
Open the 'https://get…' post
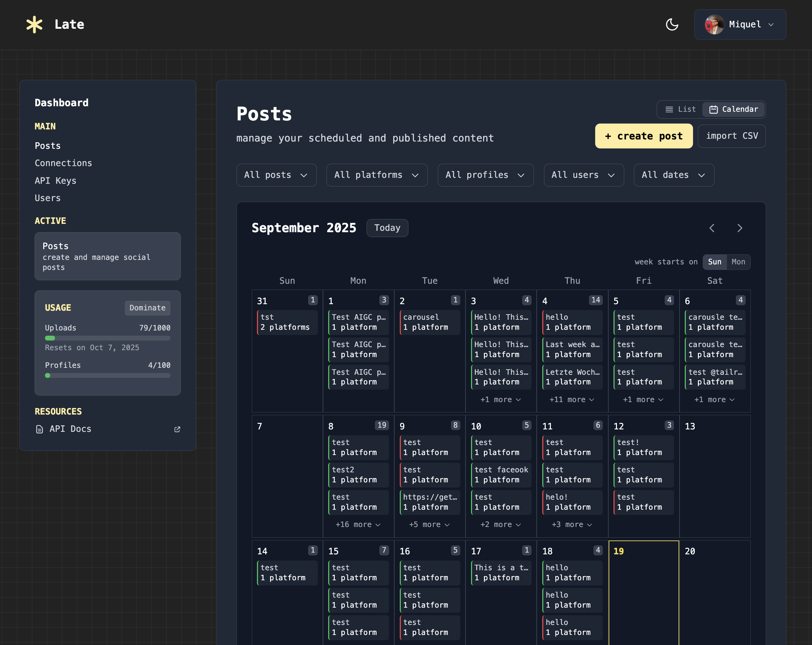coord(430,502)
